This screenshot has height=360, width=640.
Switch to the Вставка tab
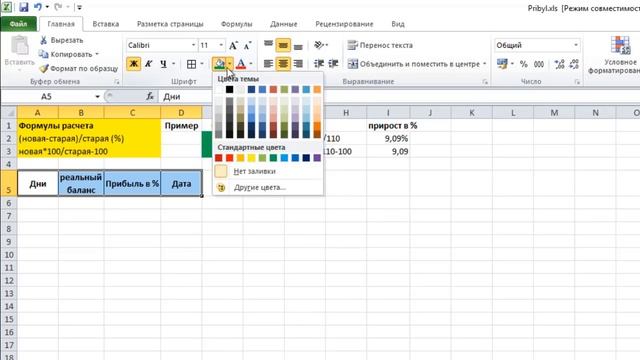pyautogui.click(x=106, y=24)
